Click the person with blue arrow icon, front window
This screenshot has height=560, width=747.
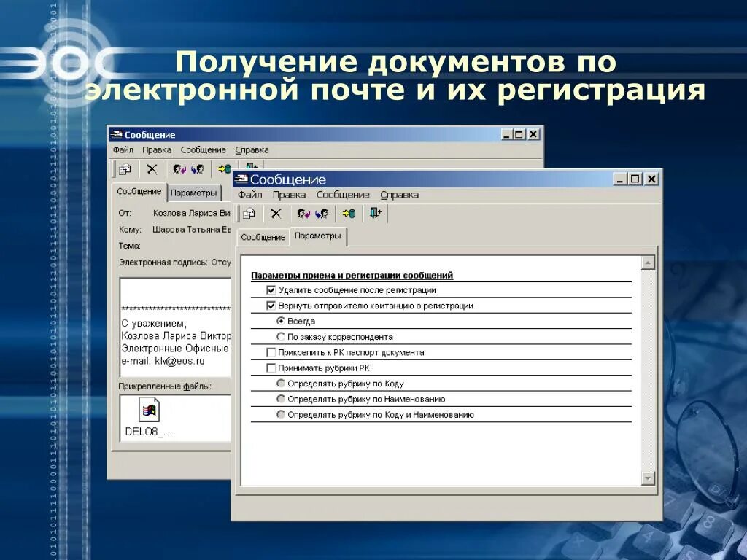click(x=322, y=214)
